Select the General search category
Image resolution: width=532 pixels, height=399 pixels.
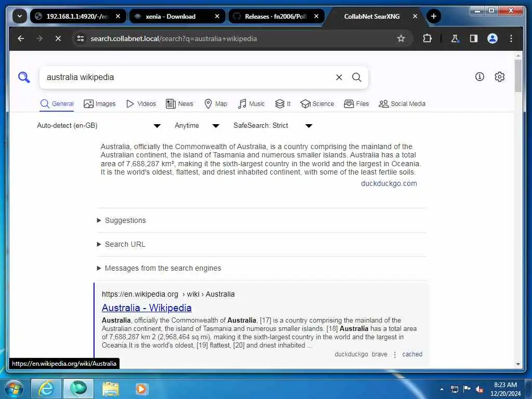[57, 104]
